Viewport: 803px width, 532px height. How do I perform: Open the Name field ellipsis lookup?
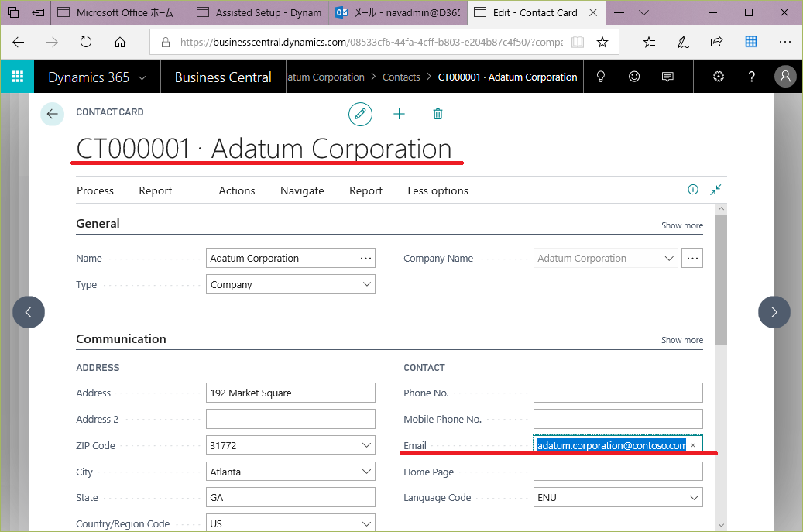click(365, 259)
